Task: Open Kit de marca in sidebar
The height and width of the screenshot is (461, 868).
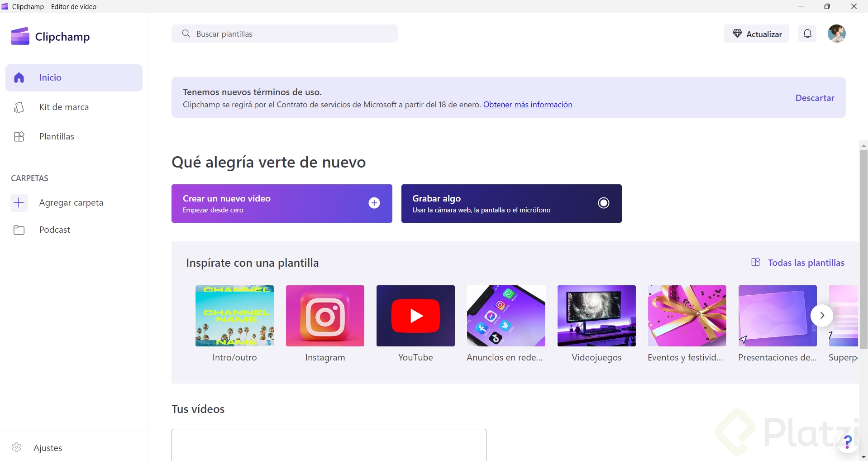Action: [x=74, y=107]
